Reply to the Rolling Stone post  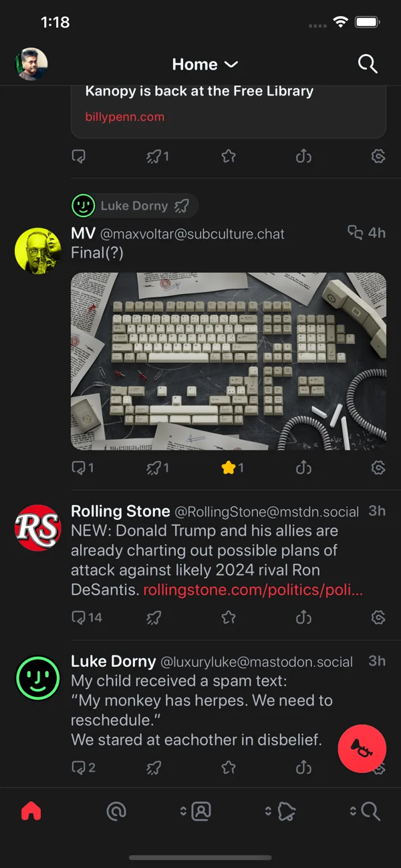pyautogui.click(x=80, y=617)
